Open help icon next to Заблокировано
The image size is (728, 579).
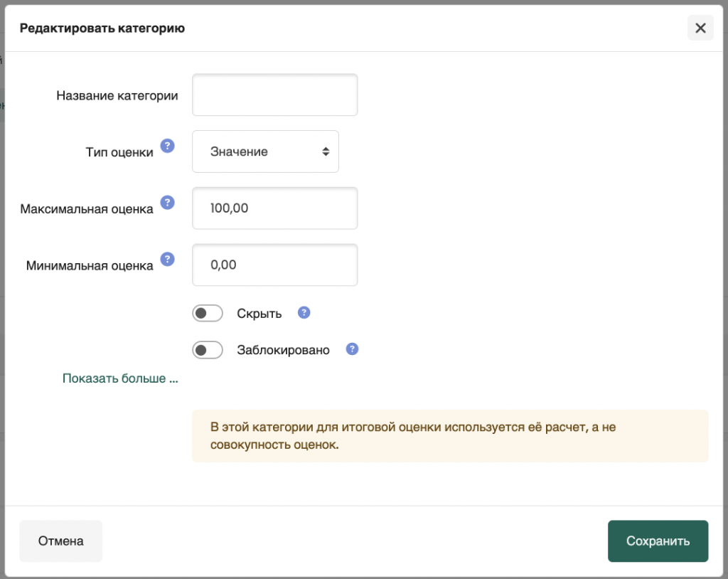click(x=351, y=349)
